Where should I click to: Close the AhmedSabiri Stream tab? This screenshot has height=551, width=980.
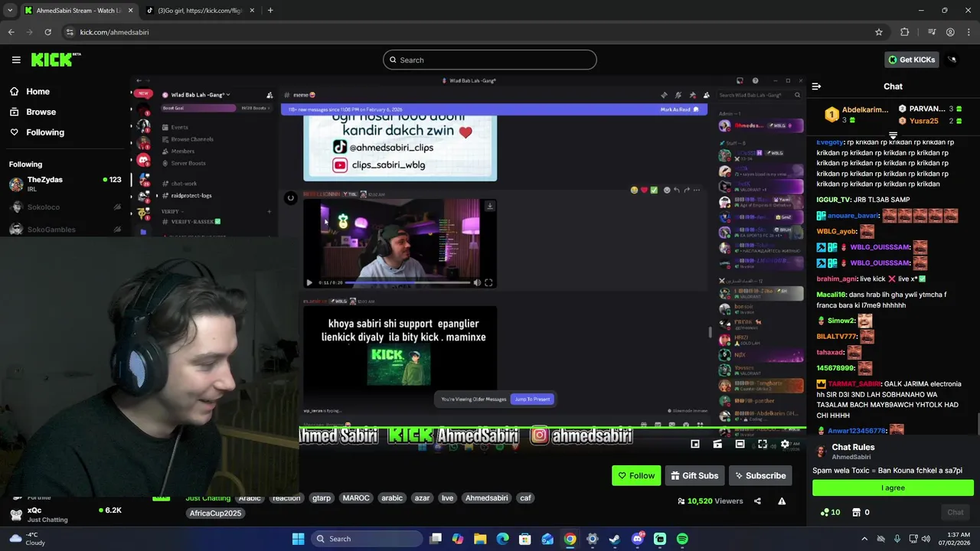(x=130, y=10)
